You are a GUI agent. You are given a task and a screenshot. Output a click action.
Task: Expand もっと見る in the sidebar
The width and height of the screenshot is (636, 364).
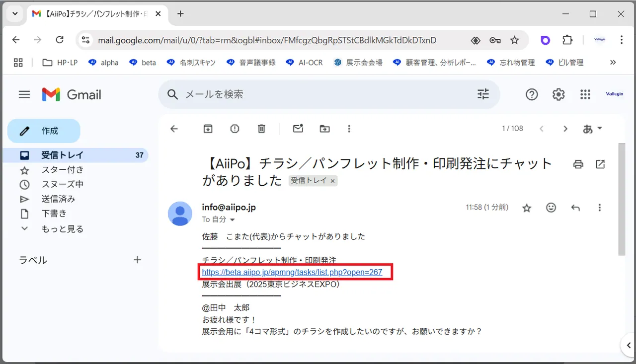[62, 229]
